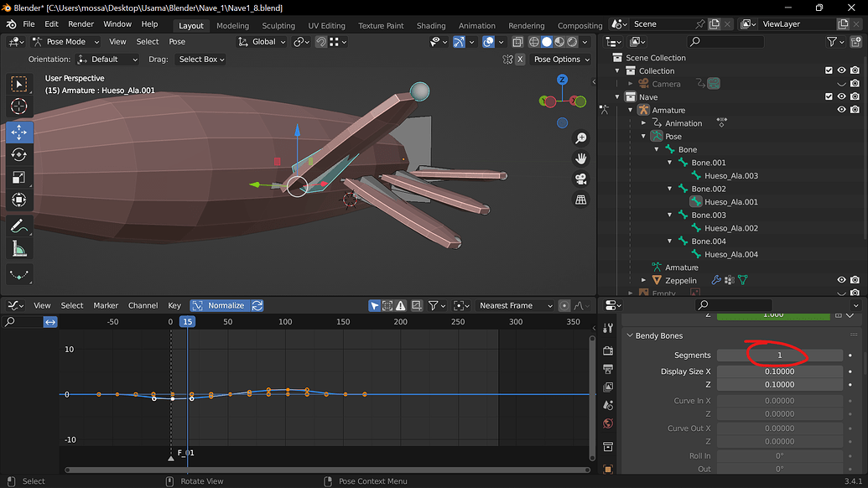
Task: Select the Move tool
Action: (x=18, y=132)
